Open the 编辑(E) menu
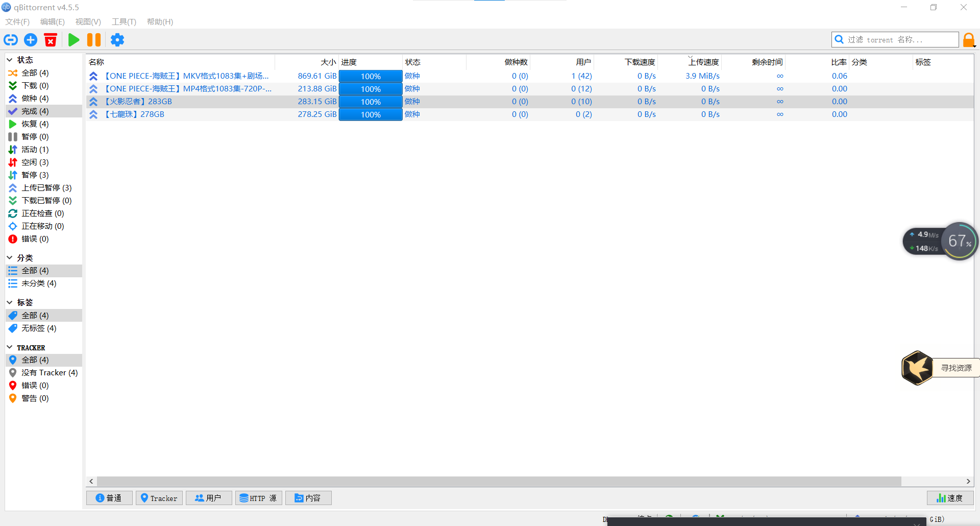 click(53, 21)
